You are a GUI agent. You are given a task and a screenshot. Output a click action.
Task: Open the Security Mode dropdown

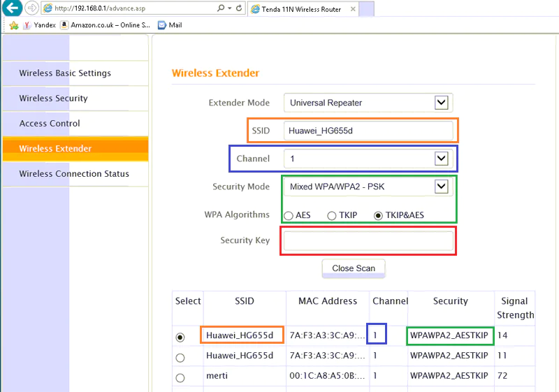[x=441, y=187]
